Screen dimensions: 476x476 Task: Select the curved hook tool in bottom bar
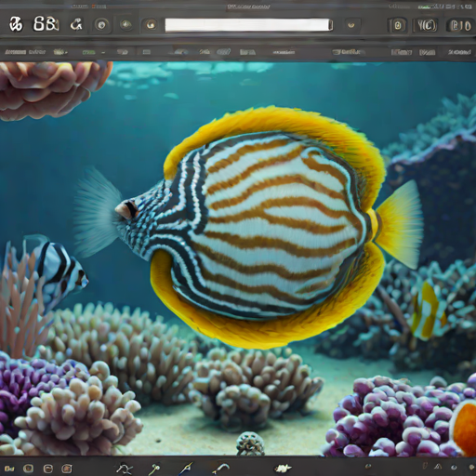pos(220,468)
